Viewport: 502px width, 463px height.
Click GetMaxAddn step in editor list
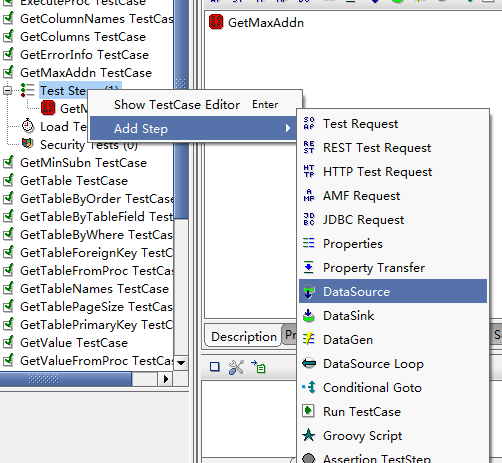pyautogui.click(x=266, y=23)
